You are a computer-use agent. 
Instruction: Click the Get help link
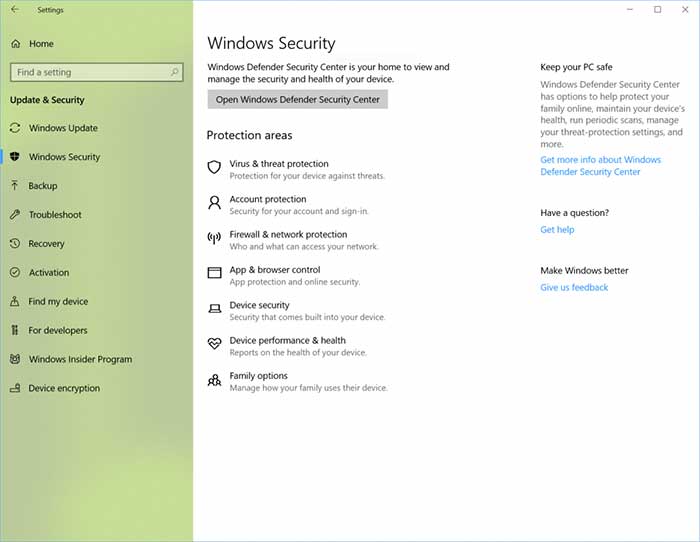pos(557,230)
